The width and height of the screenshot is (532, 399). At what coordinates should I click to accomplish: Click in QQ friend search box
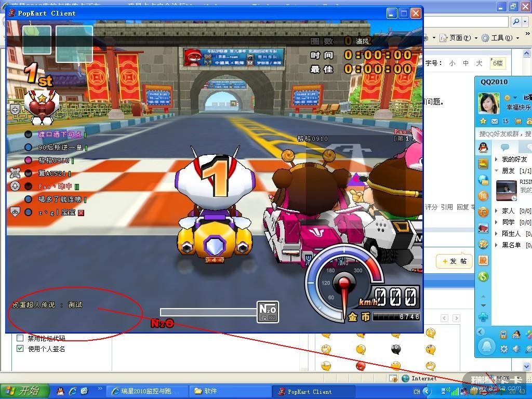[x=504, y=134]
